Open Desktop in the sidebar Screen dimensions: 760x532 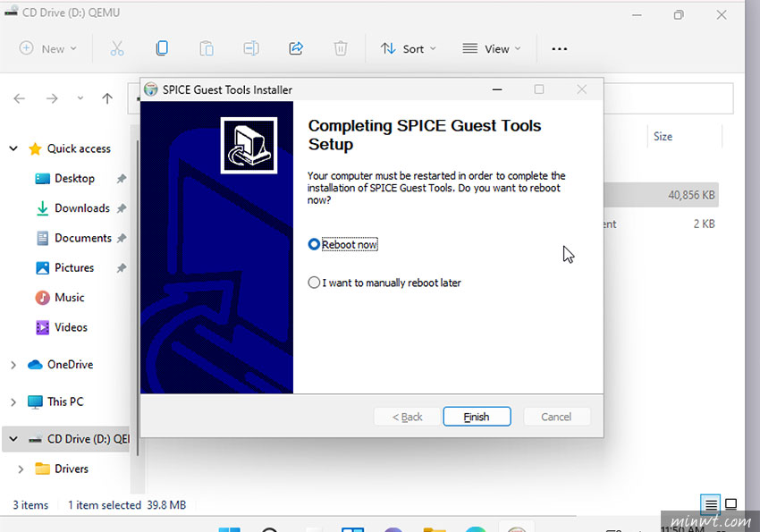click(x=74, y=178)
